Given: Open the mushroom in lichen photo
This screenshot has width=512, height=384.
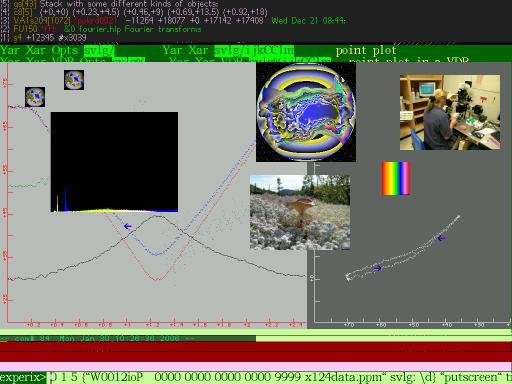Looking at the screenshot, I should (x=300, y=212).
